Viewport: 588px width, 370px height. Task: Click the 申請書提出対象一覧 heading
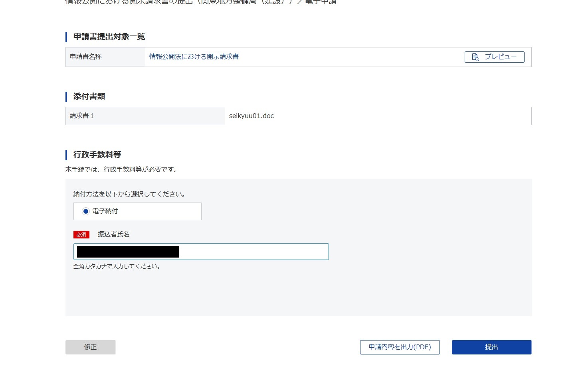point(109,37)
